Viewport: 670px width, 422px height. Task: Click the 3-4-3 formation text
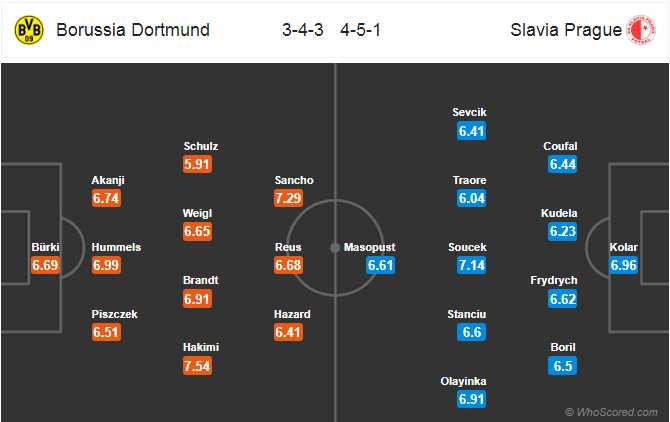[x=303, y=30]
